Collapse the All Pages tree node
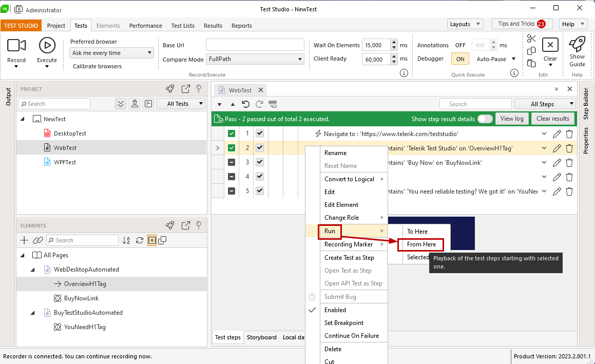 pyautogui.click(x=23, y=256)
